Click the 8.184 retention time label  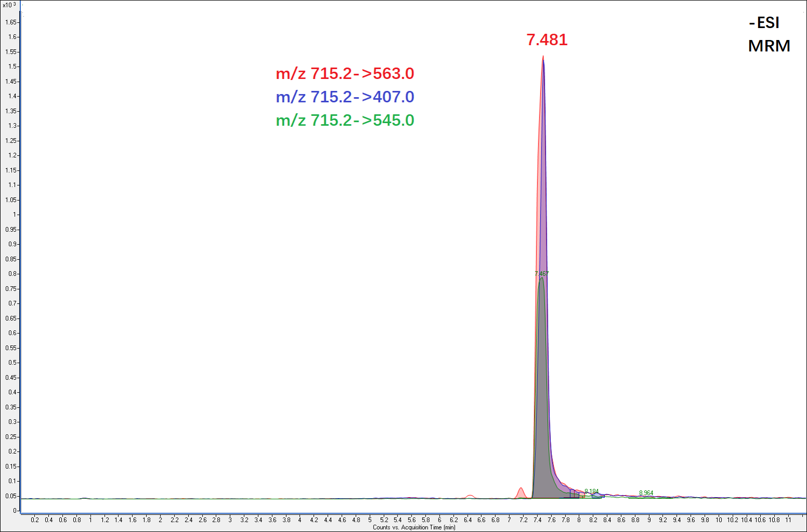point(591,491)
